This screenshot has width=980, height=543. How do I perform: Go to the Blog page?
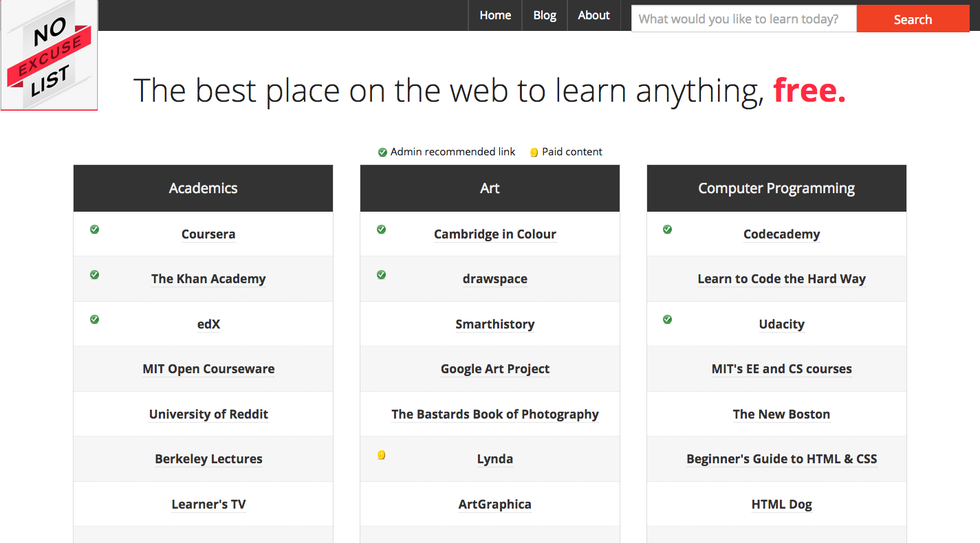pyautogui.click(x=545, y=15)
